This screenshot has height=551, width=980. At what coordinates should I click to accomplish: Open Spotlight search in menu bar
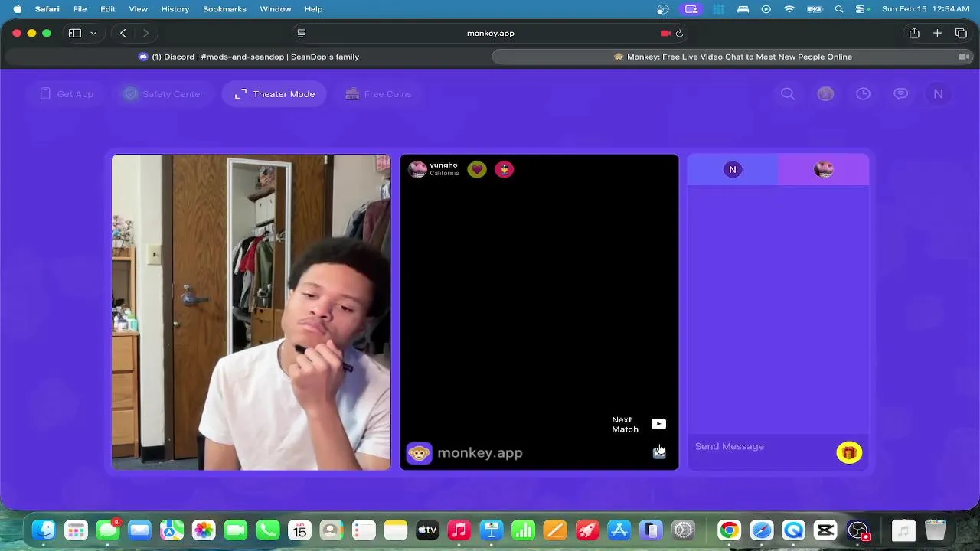[839, 9]
